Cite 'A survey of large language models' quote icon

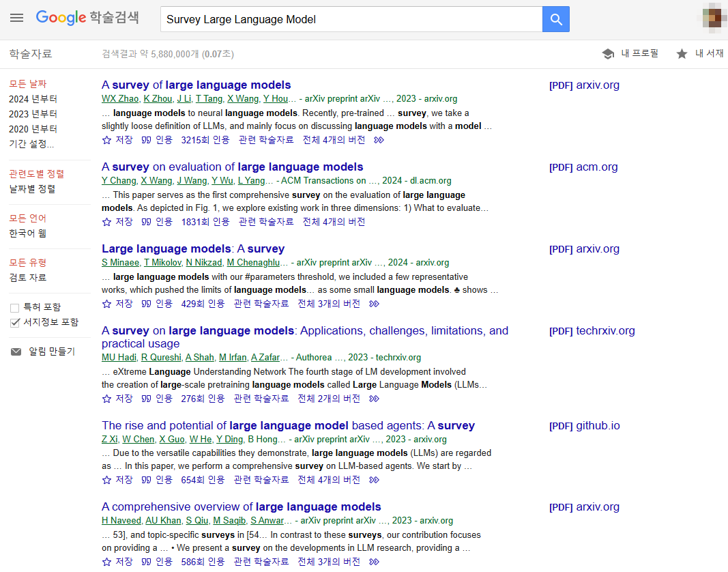tap(146, 140)
